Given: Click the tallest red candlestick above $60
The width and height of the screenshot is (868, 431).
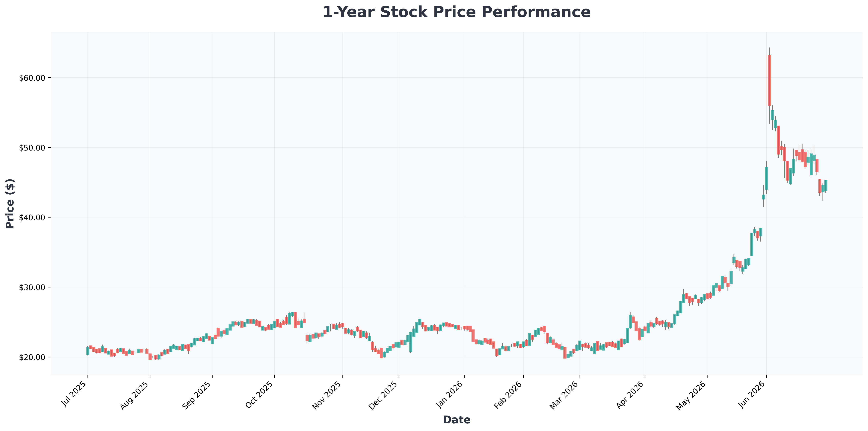Looking at the screenshot, I should [770, 80].
